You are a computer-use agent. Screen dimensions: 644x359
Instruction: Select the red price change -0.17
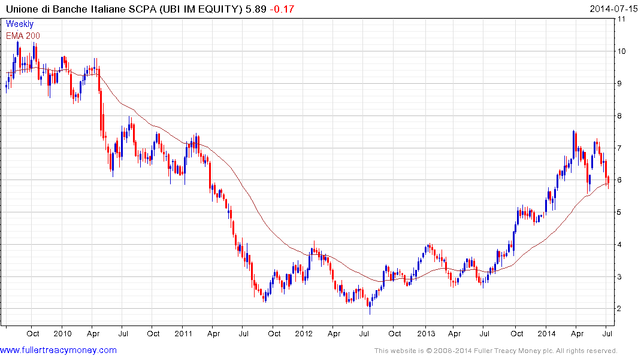(x=282, y=9)
